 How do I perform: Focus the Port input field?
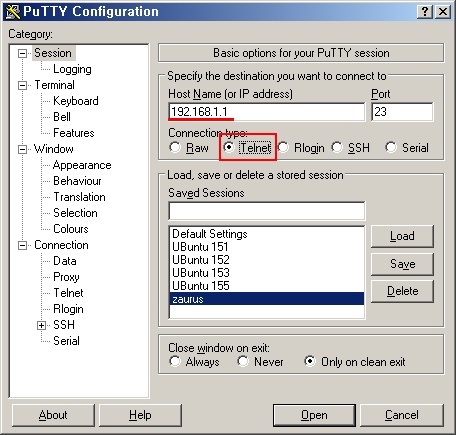point(402,112)
